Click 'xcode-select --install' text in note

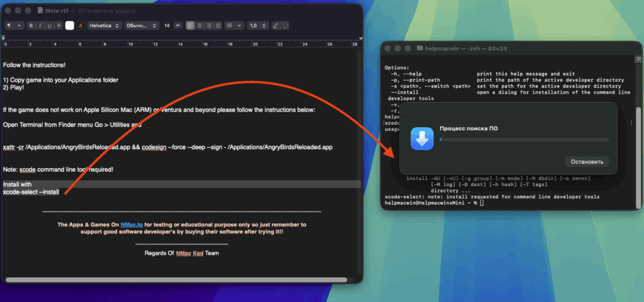(31, 192)
